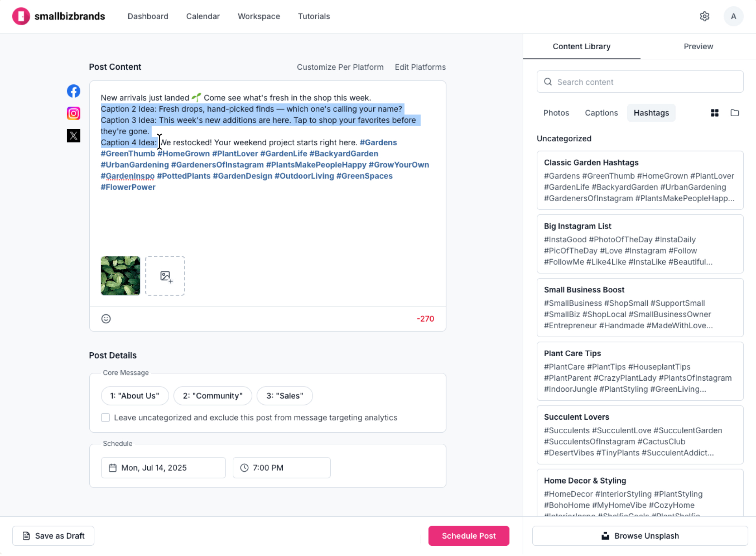The image size is (756, 556).
Task: Insert the Classic Garden Hashtags card
Action: 640,180
